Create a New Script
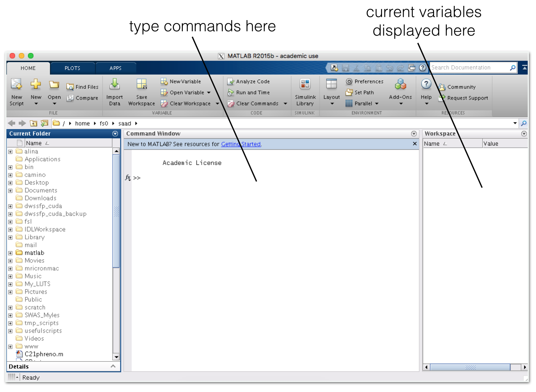The width and height of the screenshot is (536, 392). click(16, 92)
